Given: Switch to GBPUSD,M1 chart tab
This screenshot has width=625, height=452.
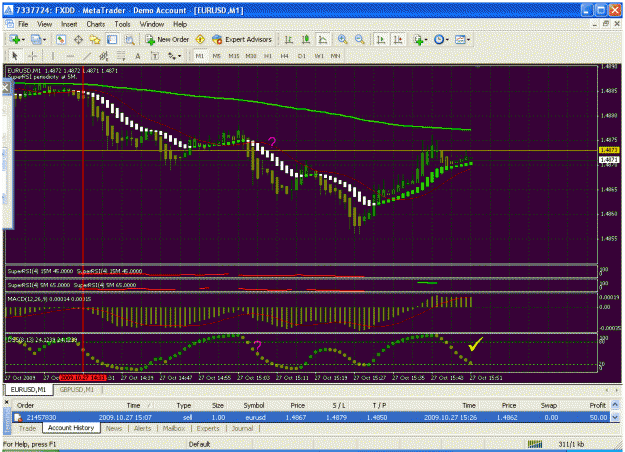Looking at the screenshot, I should click(x=77, y=389).
